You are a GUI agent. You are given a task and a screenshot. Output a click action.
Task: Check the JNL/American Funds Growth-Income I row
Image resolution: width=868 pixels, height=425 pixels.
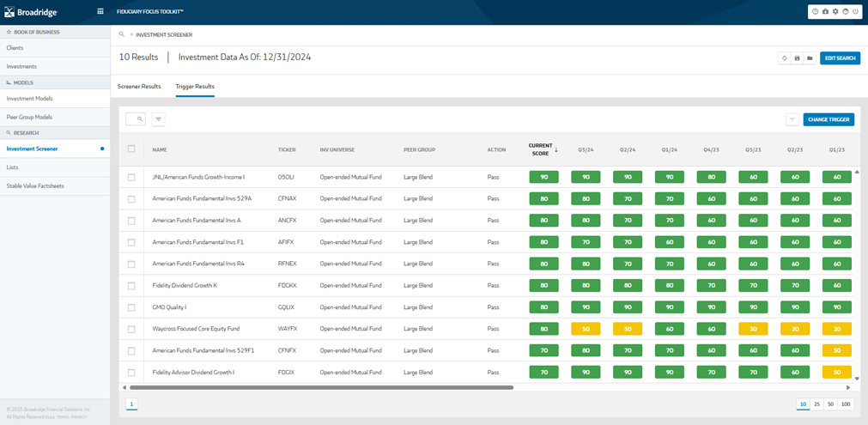(131, 178)
